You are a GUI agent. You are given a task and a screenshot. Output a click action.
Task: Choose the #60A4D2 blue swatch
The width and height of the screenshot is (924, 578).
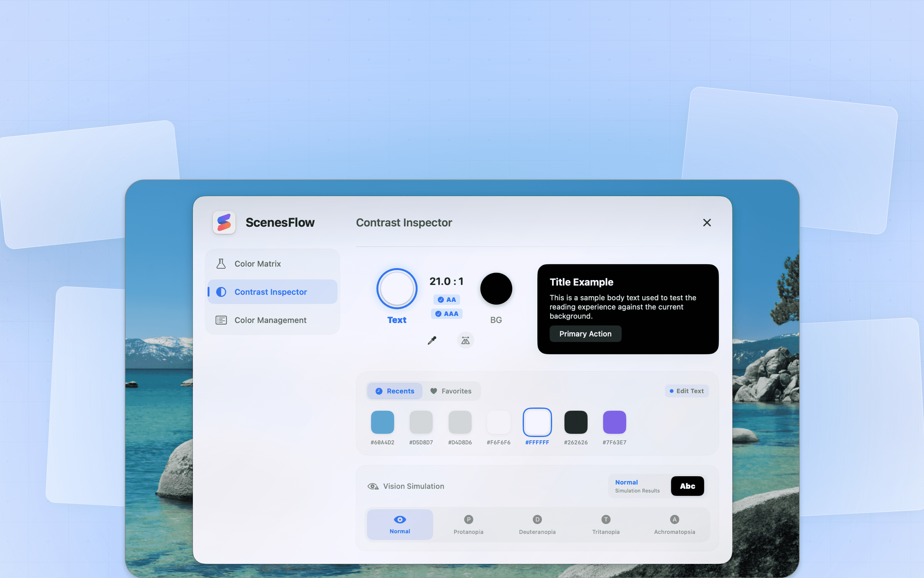(x=382, y=422)
